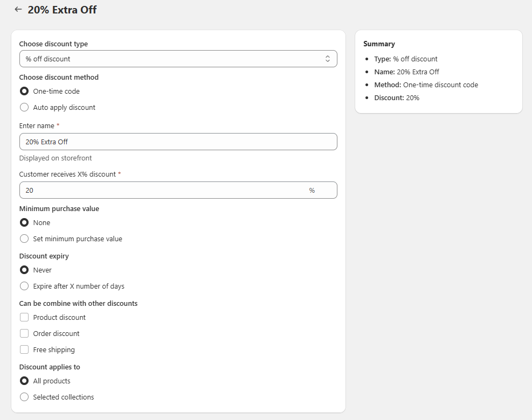Click the 20% Extra Off page title
532x420 pixels.
click(63, 10)
